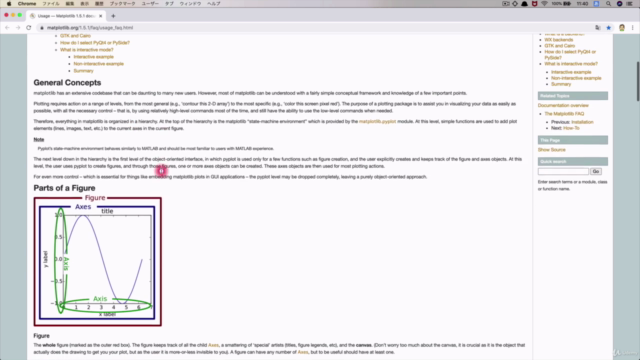
Task: Go forward to the next page
Action: [x=18, y=28]
